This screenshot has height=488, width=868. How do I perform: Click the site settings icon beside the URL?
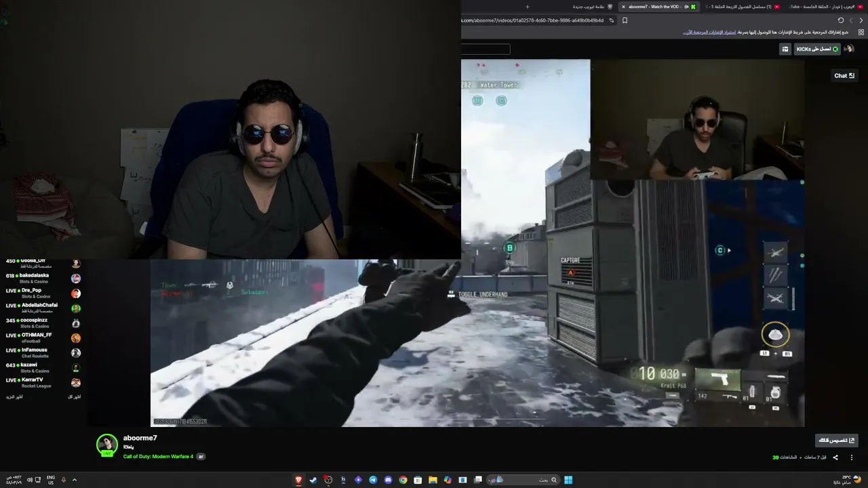(612, 20)
